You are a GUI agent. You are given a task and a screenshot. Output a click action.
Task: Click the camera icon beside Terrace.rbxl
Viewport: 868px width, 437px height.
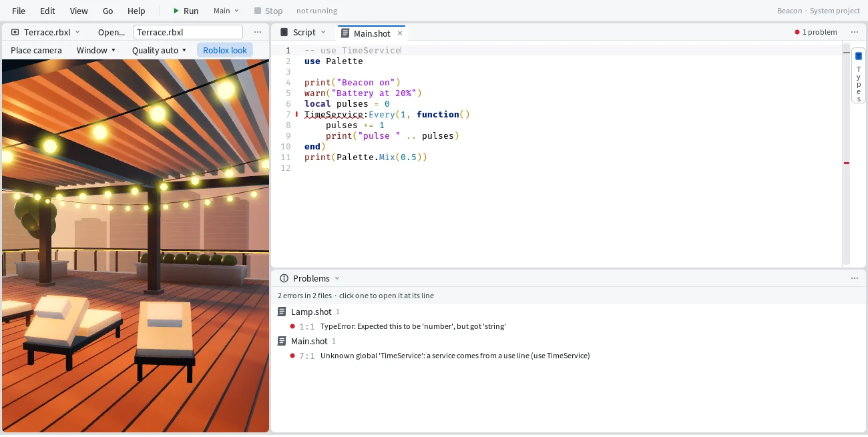15,32
